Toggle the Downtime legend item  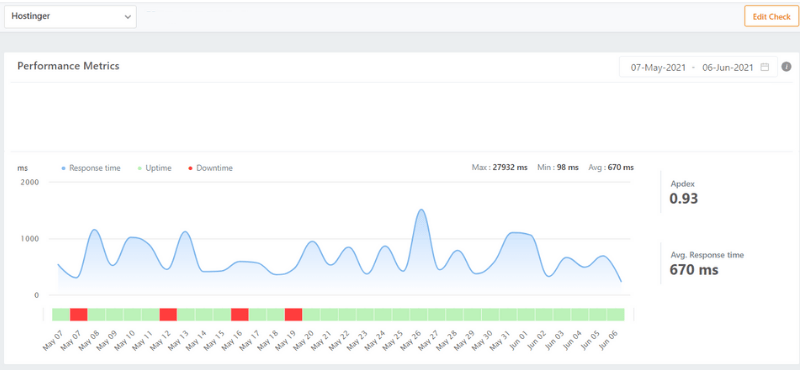pyautogui.click(x=211, y=168)
